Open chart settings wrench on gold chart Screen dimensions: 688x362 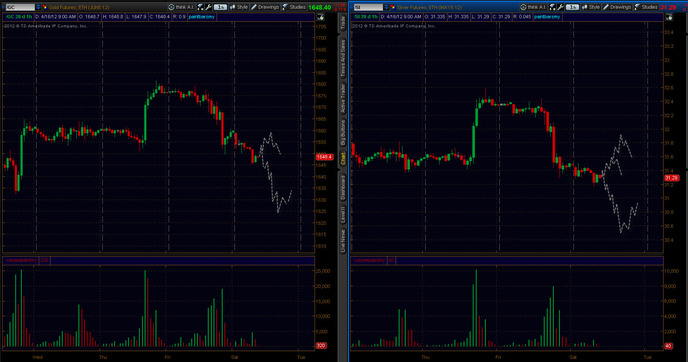tap(209, 7)
